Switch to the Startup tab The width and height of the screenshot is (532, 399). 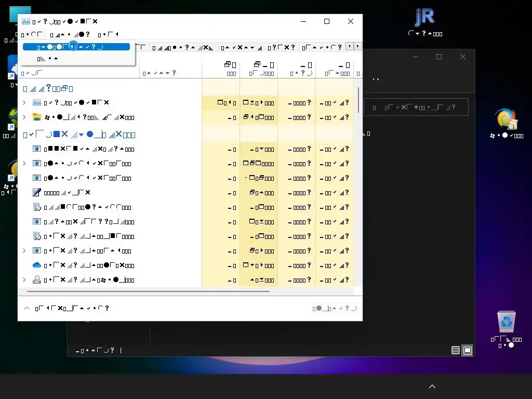(x=241, y=47)
